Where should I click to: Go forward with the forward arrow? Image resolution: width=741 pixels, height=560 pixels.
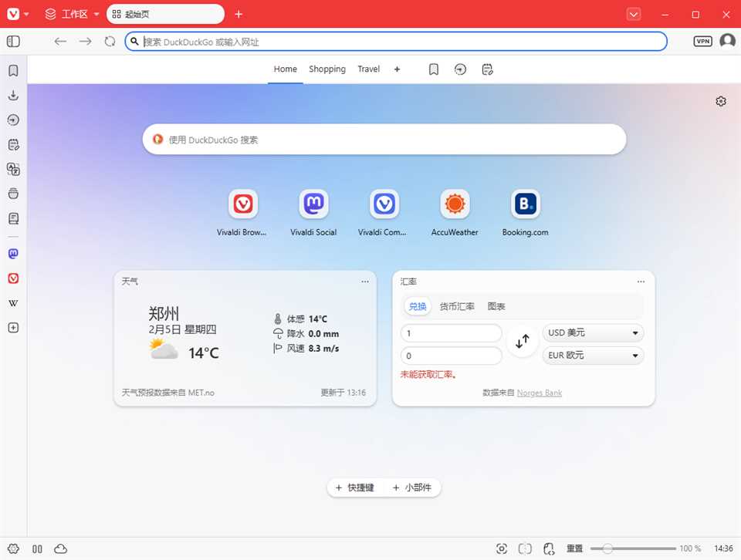click(85, 42)
